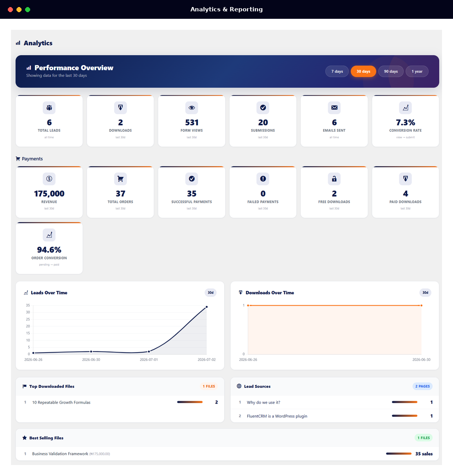453x476 pixels.
Task: Click the 2026-07-01 point on Leads chart
Action: pos(149,351)
